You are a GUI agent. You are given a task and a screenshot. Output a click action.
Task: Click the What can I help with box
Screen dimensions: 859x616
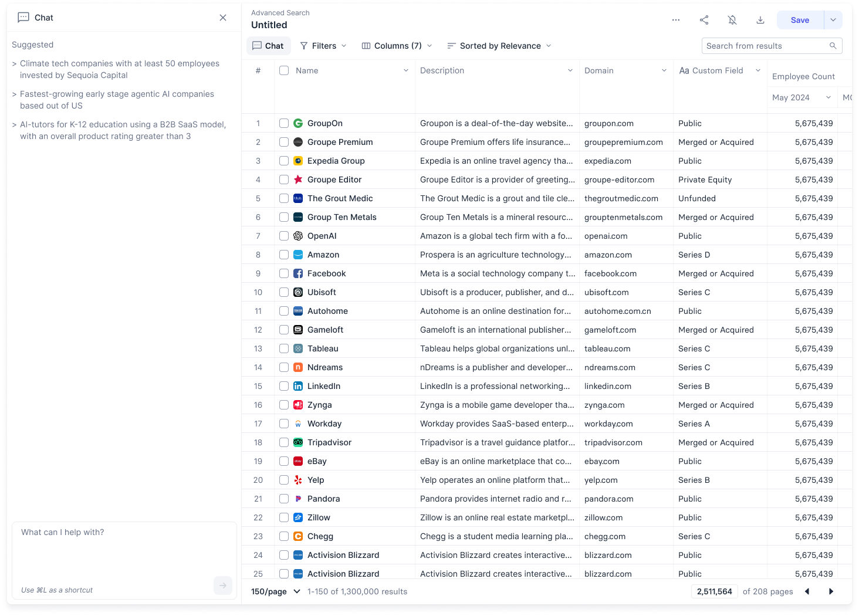(x=124, y=560)
